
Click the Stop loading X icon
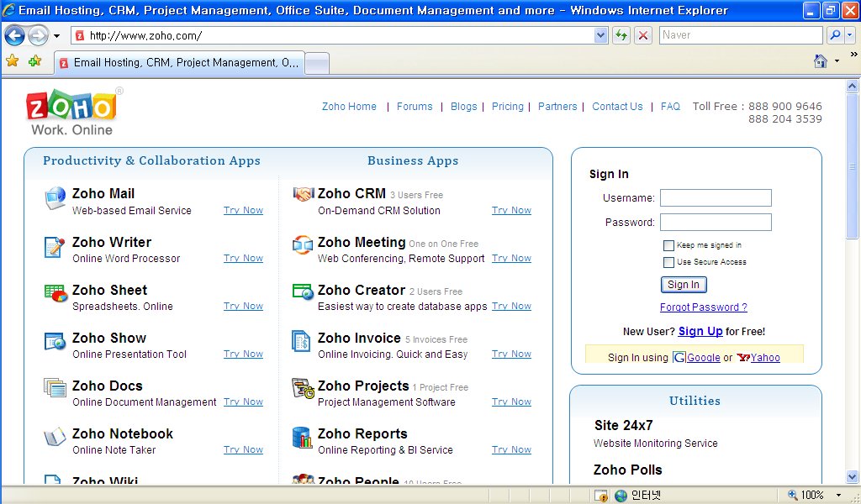click(x=643, y=35)
